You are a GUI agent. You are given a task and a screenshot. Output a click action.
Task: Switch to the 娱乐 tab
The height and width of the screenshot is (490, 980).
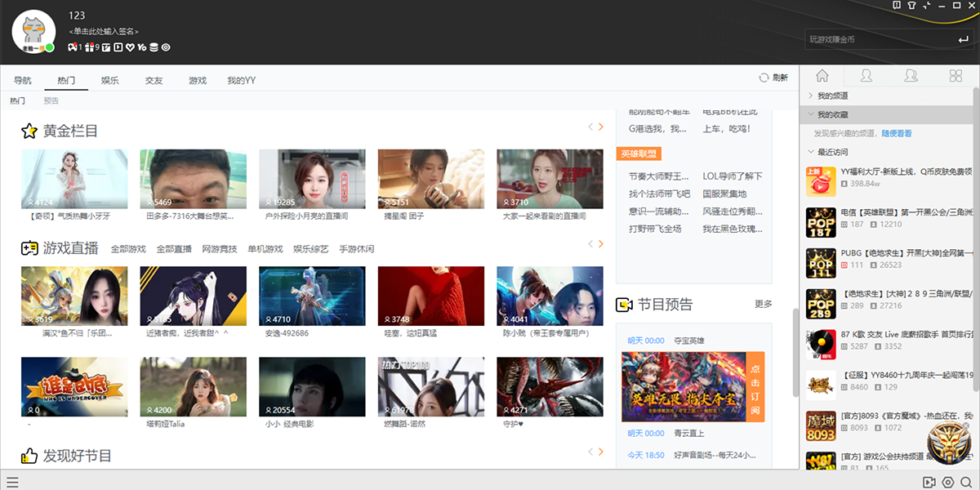tap(109, 80)
